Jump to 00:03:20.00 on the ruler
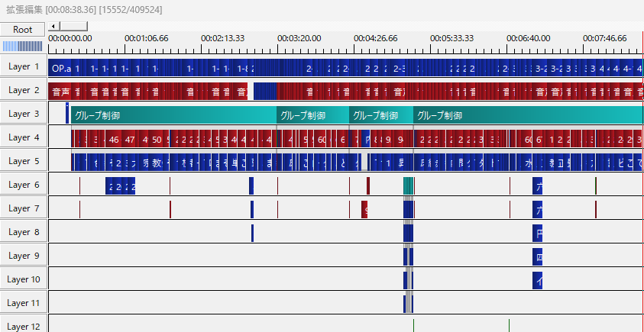Image resolution: width=644 pixels, height=332 pixels. (299, 39)
